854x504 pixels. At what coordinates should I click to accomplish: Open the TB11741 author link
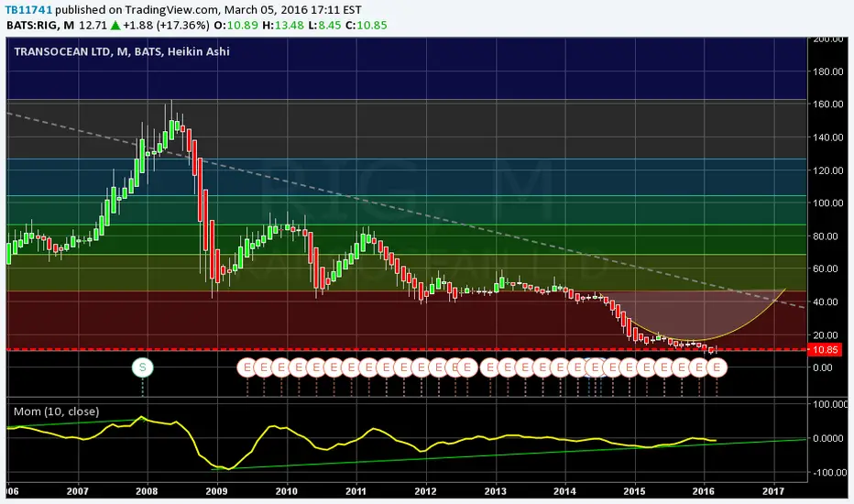pos(28,10)
